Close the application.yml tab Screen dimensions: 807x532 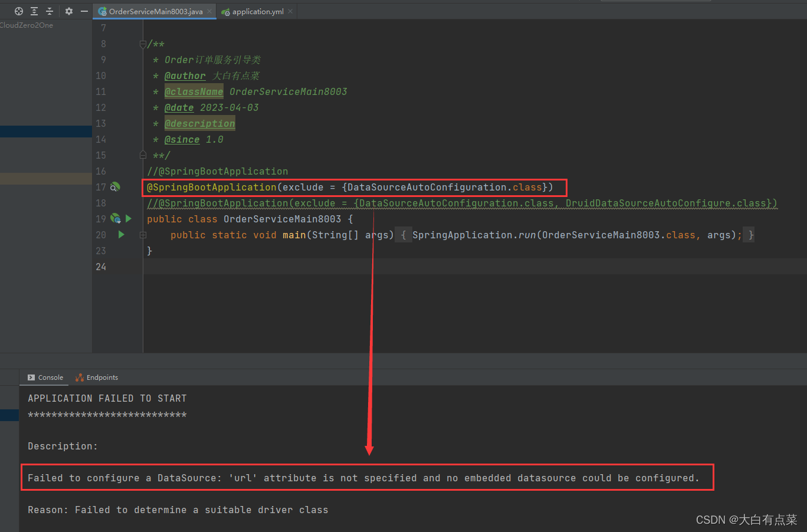[290, 11]
